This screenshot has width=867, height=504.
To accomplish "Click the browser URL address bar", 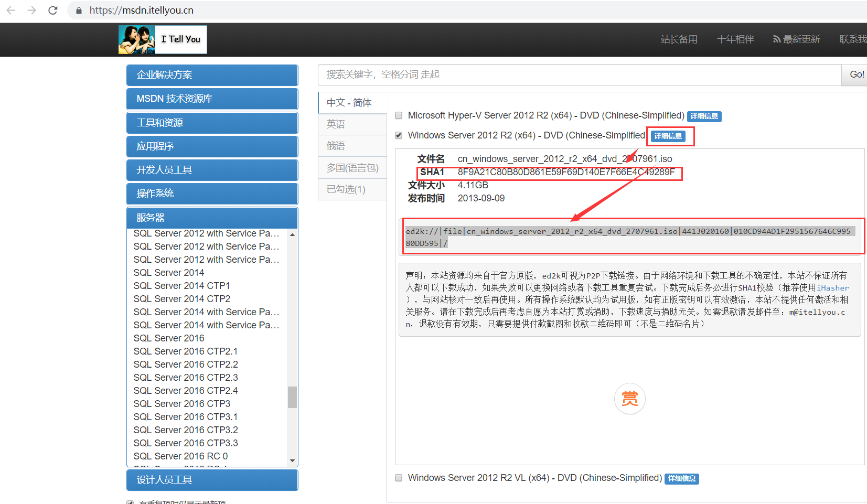I will click(x=467, y=10).
